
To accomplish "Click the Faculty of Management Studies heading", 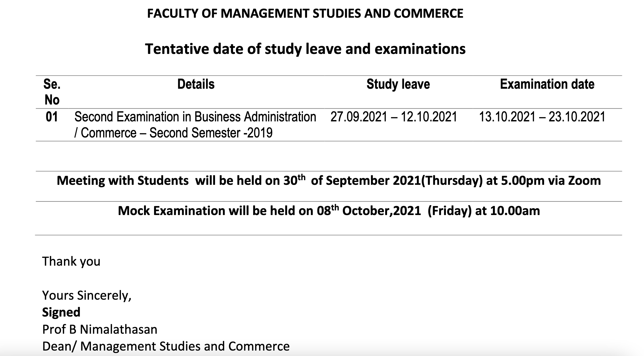I will pos(305,13).
